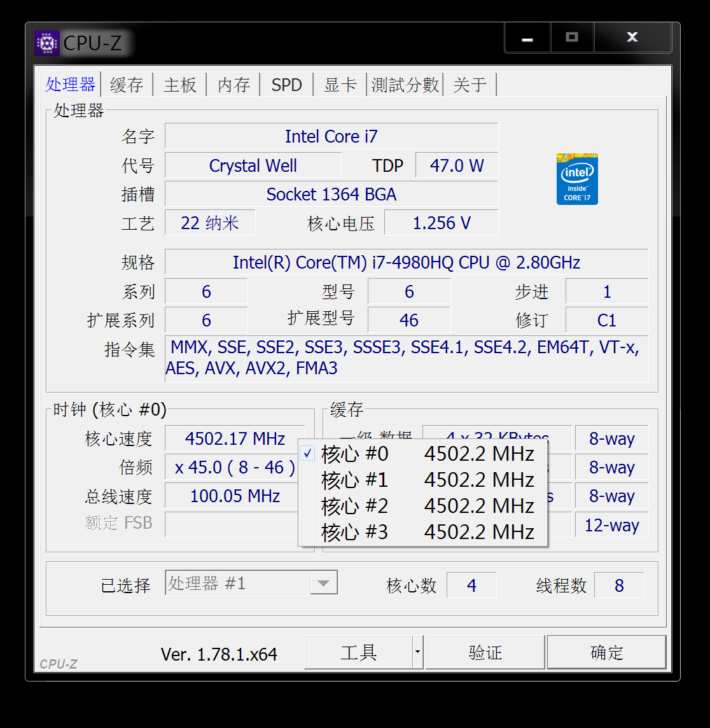
Task: Click the 核心速度 frequency field
Action: [234, 438]
